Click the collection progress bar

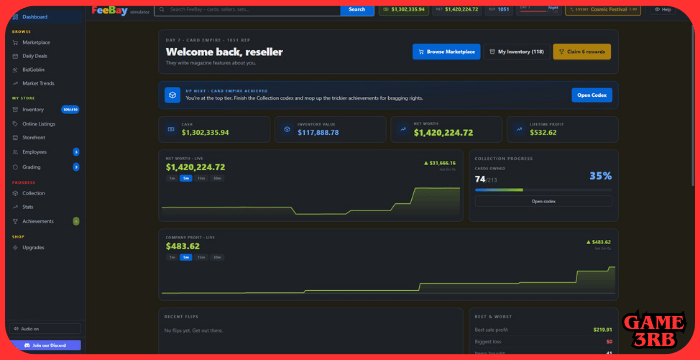coord(543,190)
